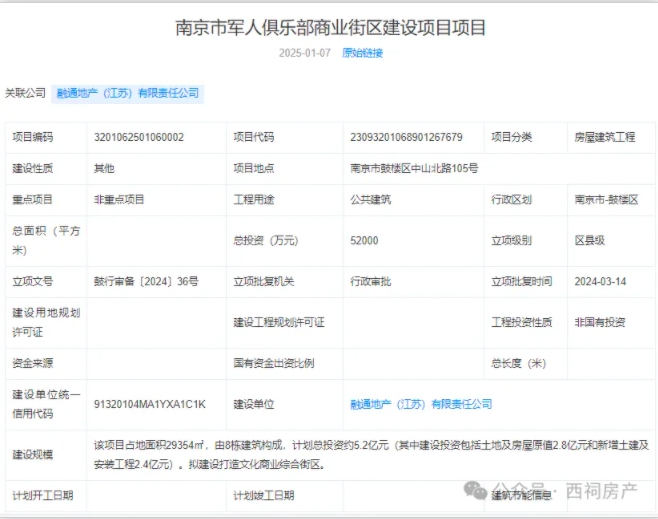Click the address 南京市鼓楼区中山北路105号
The width and height of the screenshot is (658, 519).
[x=414, y=168]
